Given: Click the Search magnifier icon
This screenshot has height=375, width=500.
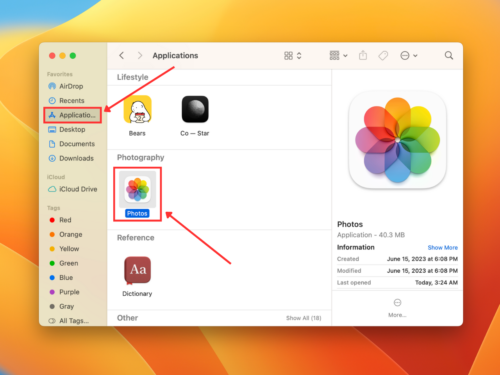Looking at the screenshot, I should pyautogui.click(x=449, y=55).
